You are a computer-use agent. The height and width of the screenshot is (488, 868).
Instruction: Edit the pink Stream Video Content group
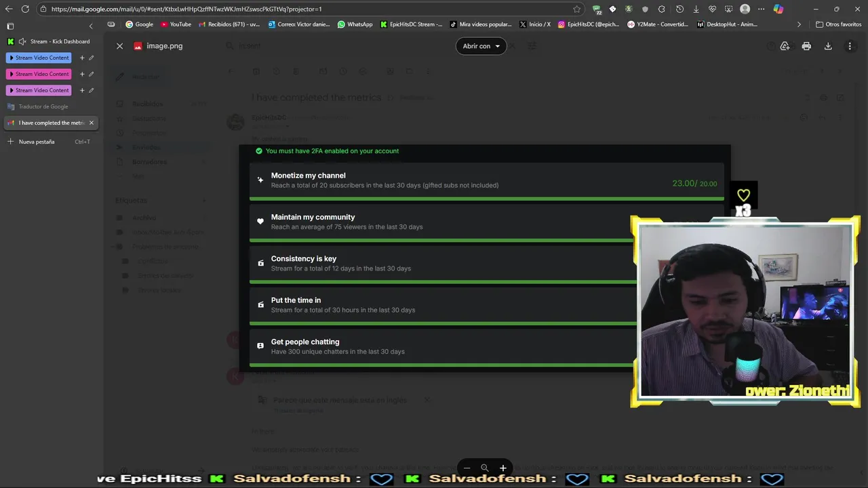[92, 74]
